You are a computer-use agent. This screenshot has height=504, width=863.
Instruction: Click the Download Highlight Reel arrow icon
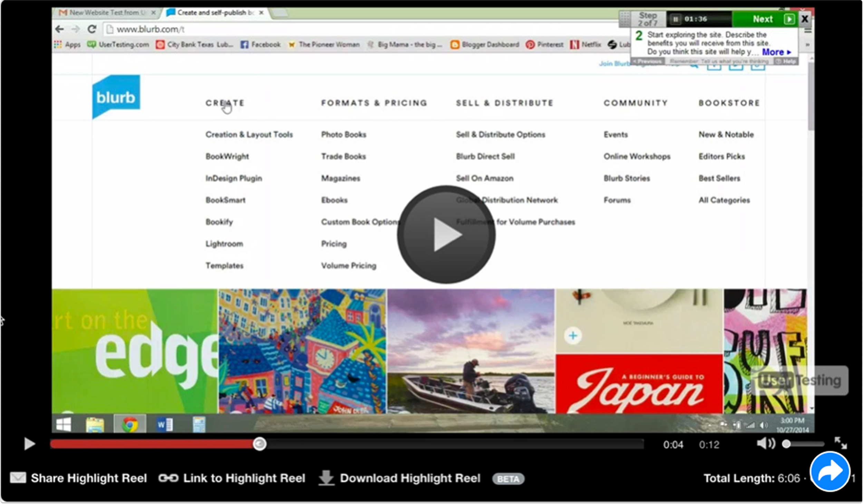pos(326,478)
